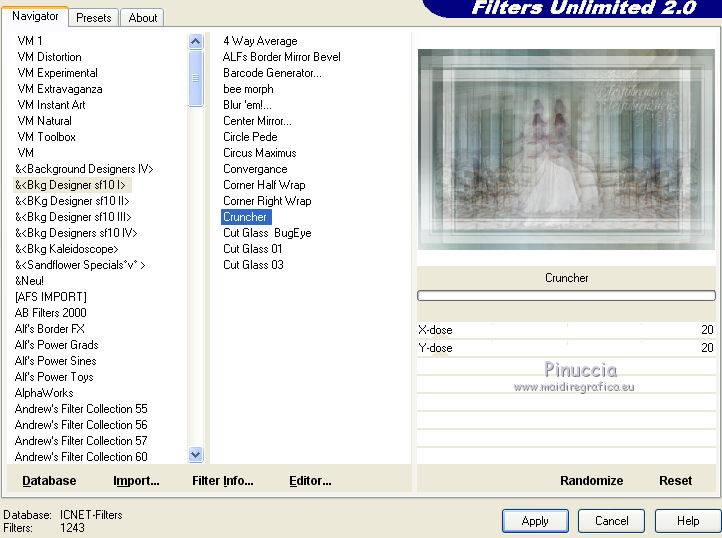This screenshot has height=538, width=722.
Task: Select the Convergance filter
Action: pos(255,169)
